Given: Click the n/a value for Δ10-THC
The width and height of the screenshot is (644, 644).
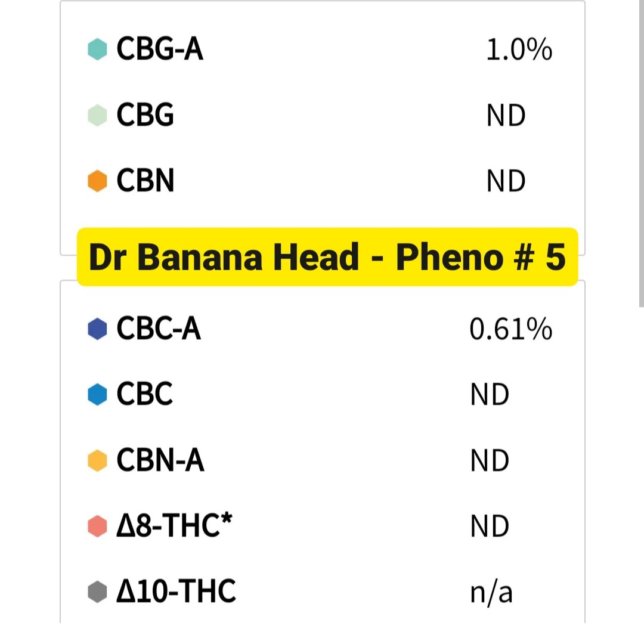Looking at the screenshot, I should [491, 593].
